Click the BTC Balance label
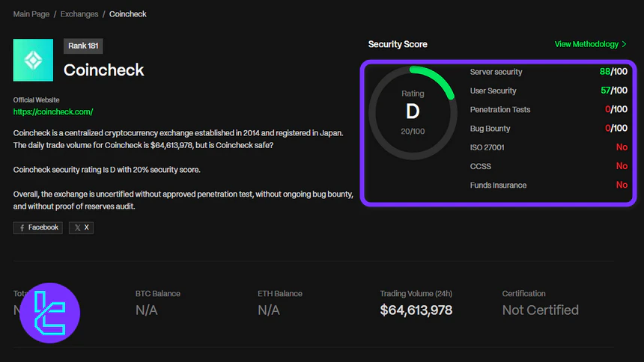This screenshot has width=644, height=362. (x=158, y=293)
